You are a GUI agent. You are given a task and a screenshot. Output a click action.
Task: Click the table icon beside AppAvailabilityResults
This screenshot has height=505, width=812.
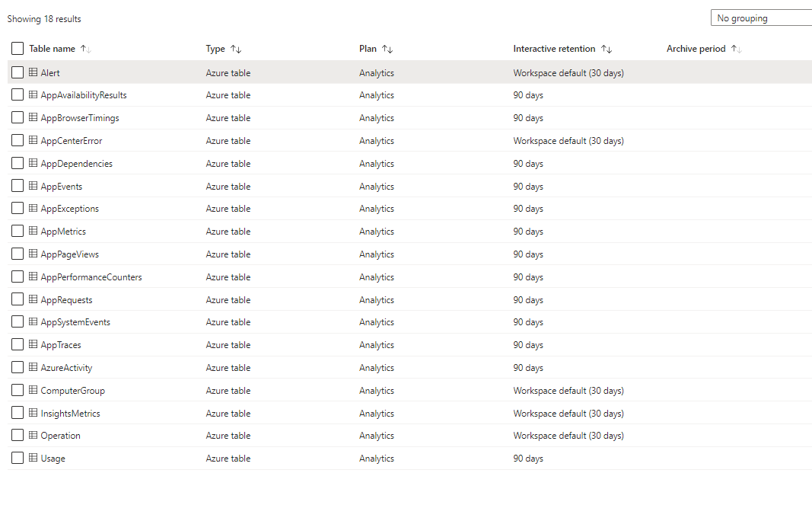[33, 95]
